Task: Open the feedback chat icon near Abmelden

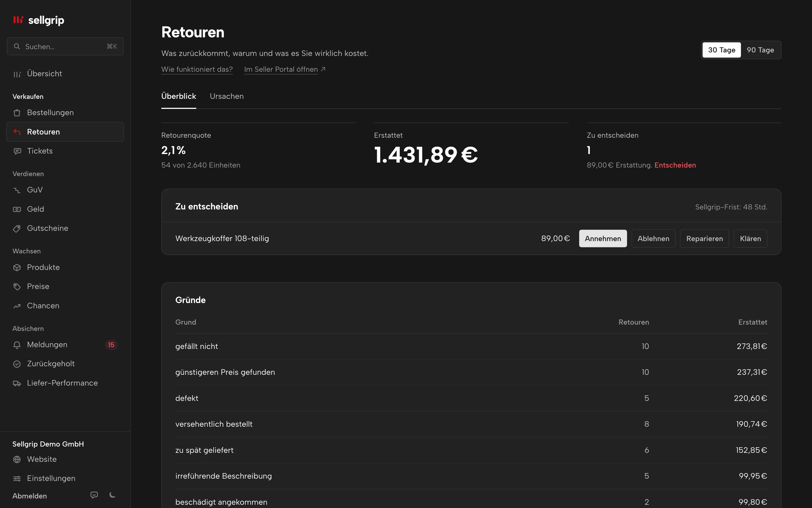Action: point(94,495)
